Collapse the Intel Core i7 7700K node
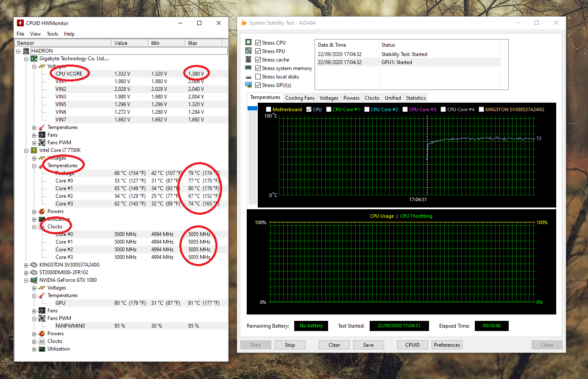The width and height of the screenshot is (588, 379). [26, 150]
